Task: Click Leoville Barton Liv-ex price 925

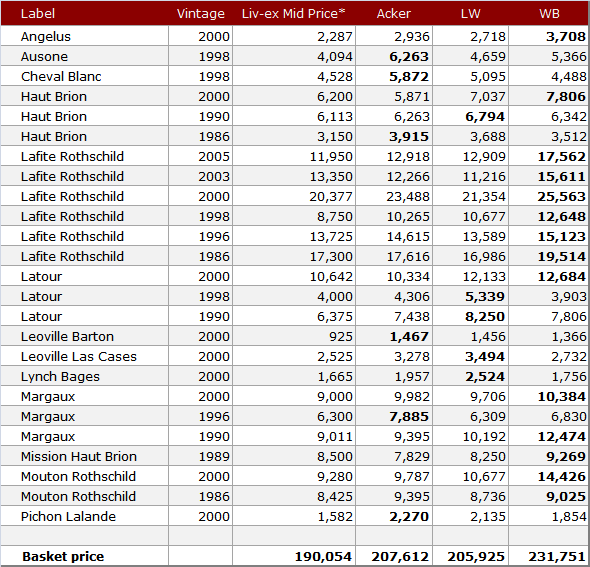Action: (x=341, y=336)
